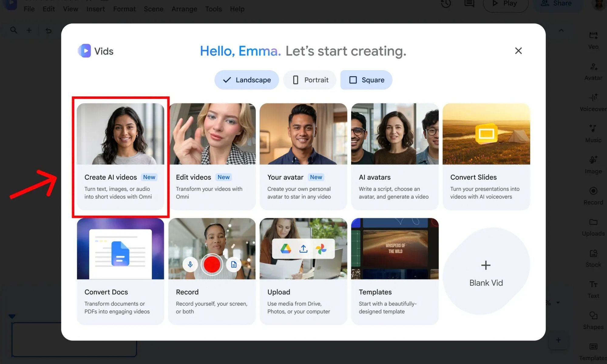Open the Format menu

point(124,9)
